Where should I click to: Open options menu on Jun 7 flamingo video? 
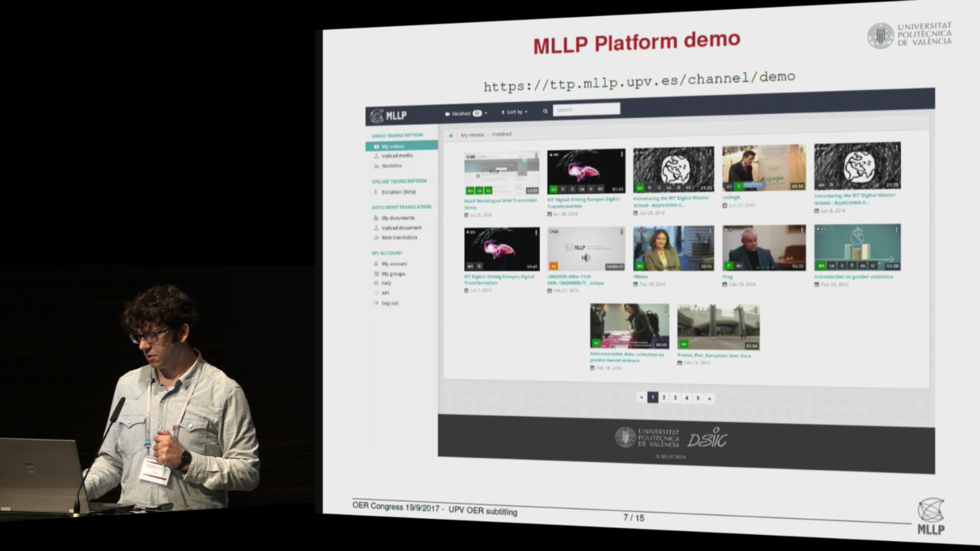tap(536, 232)
